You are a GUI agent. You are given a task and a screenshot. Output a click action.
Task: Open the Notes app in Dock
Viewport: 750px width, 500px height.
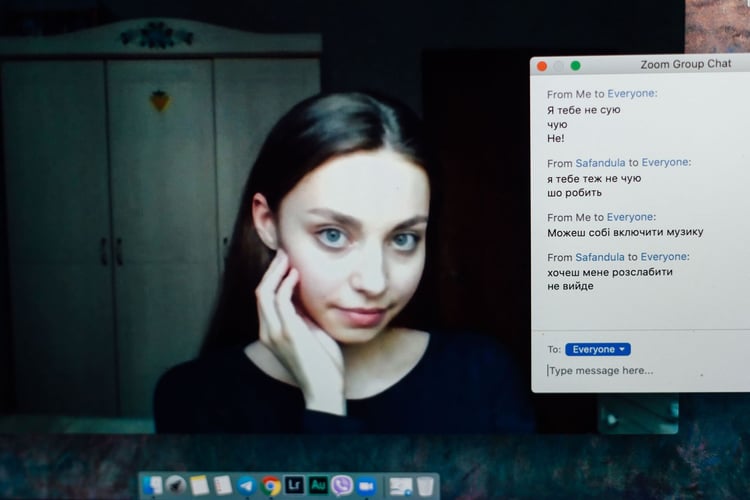[x=199, y=486]
